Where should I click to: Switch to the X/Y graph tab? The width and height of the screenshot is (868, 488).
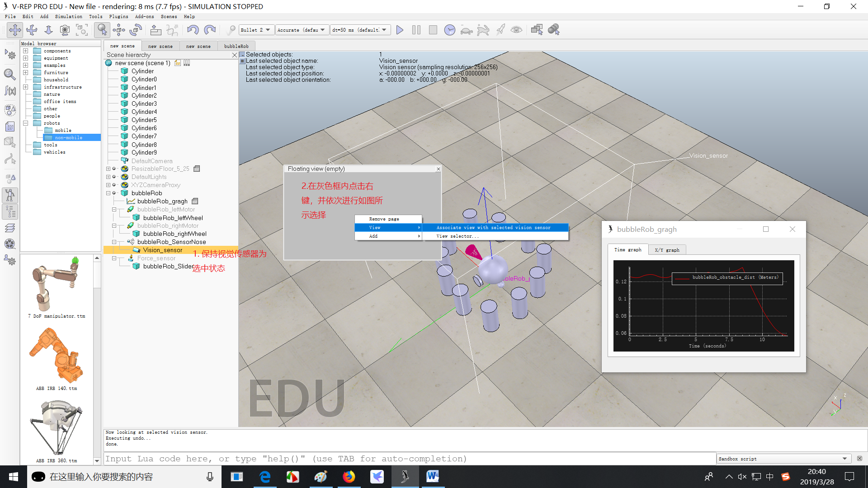[x=667, y=250]
